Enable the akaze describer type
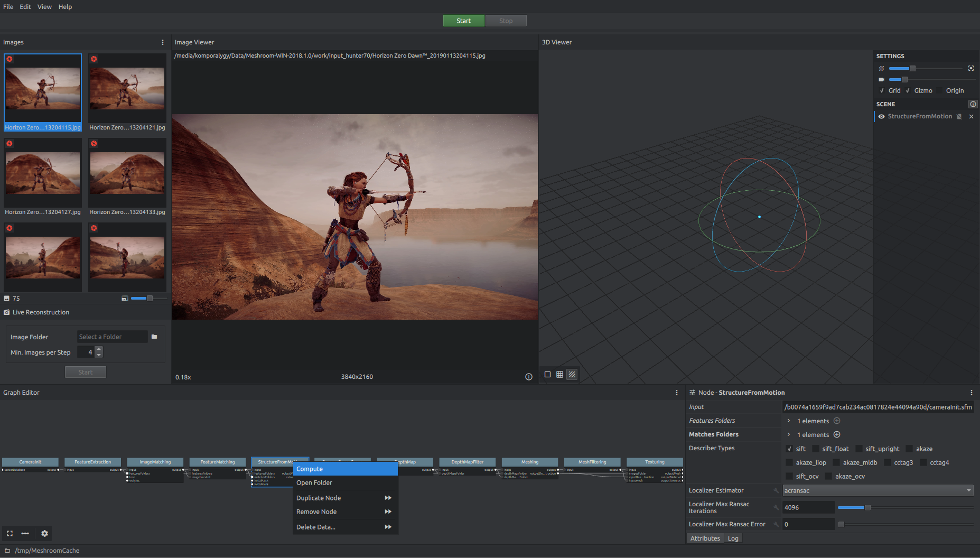 tap(909, 449)
